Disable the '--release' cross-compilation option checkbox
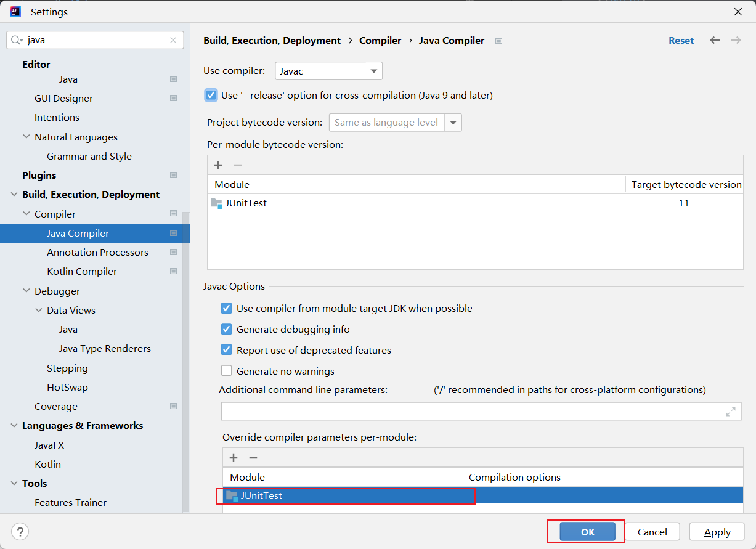 coord(211,96)
